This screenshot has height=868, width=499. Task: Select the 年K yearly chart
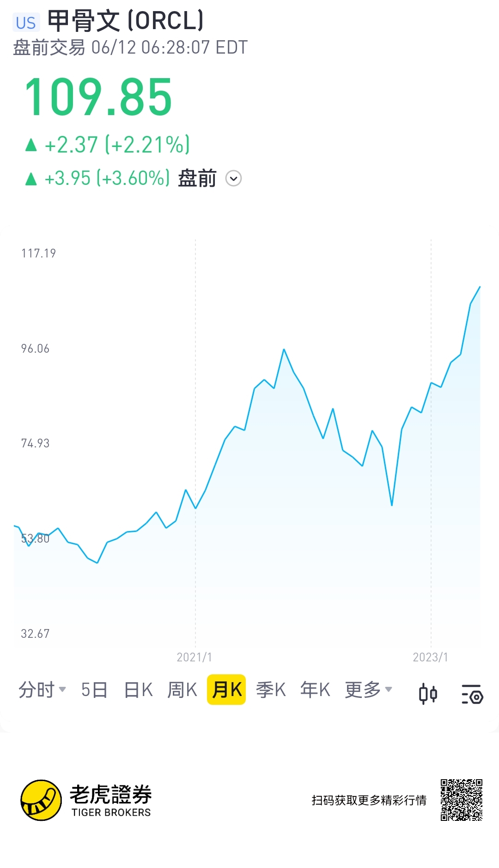click(x=315, y=690)
